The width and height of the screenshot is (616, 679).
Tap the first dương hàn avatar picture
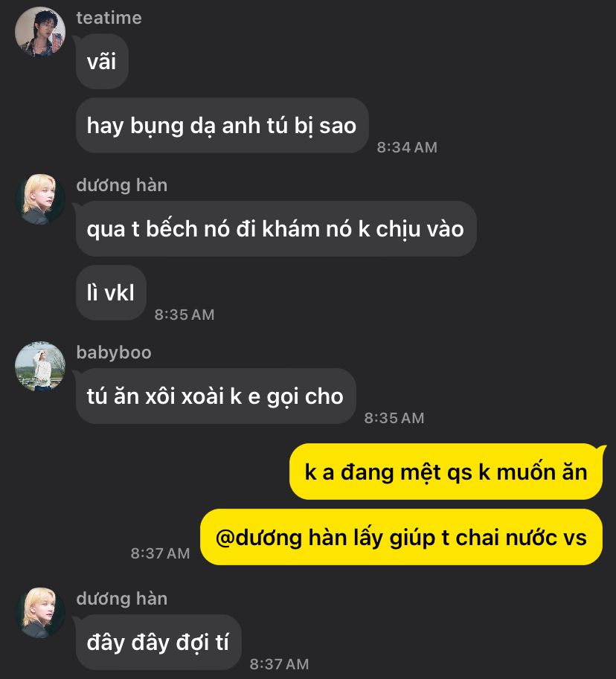pos(40,199)
